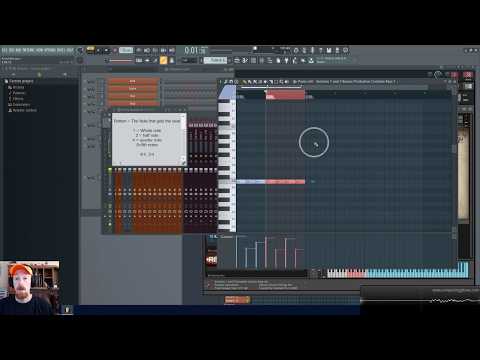
Task: Select the Piano roll Mute tool
Action: [260, 82]
